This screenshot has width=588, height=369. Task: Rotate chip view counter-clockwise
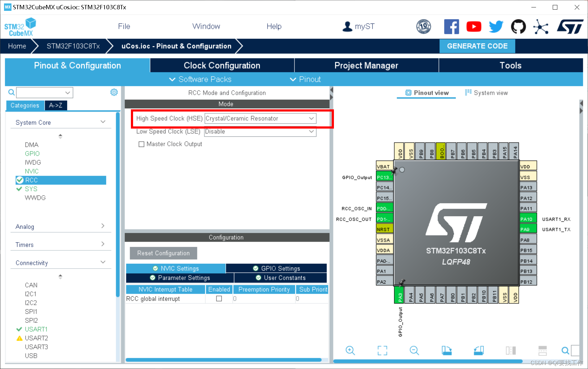coord(479,350)
